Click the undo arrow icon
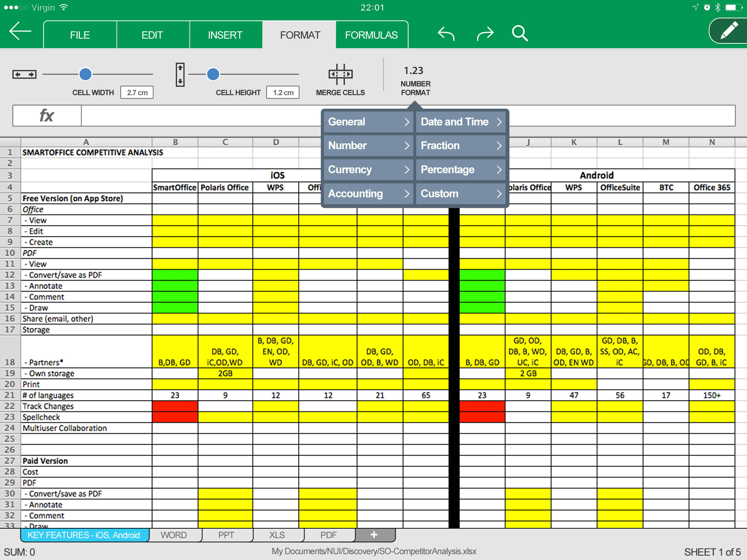Screen dimensions: 747x560 (446, 34)
